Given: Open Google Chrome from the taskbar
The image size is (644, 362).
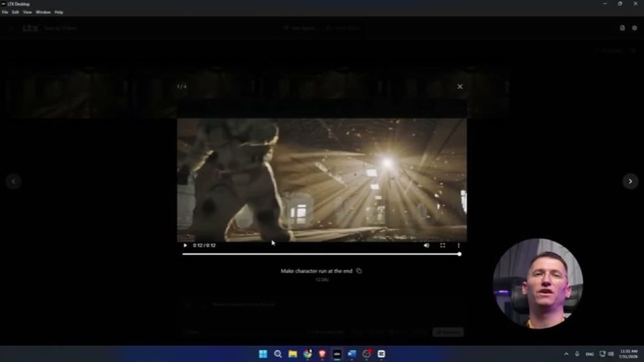Looking at the screenshot, I should coord(307,354).
